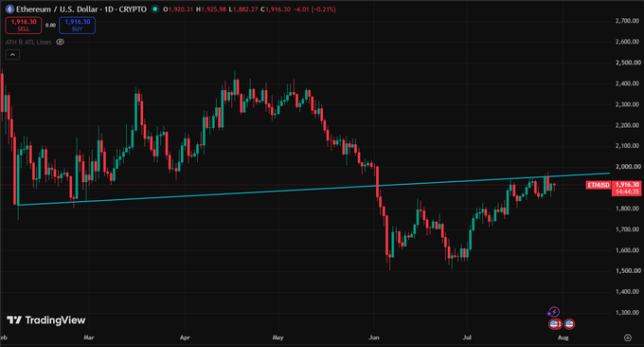Open chart settings hexagon icon at bottom right
This screenshot has width=644, height=347.
(628, 338)
